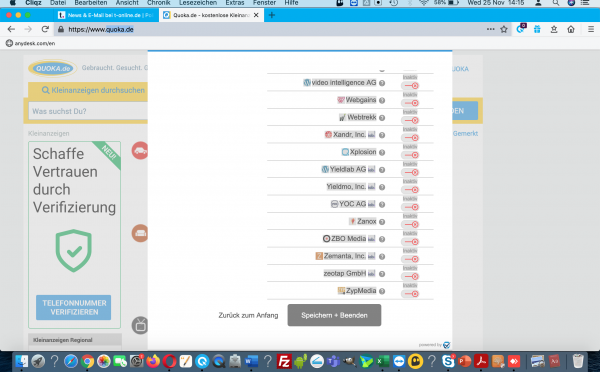The image size is (600, 372).
Task: Click the browser back arrow
Action: (x=11, y=29)
